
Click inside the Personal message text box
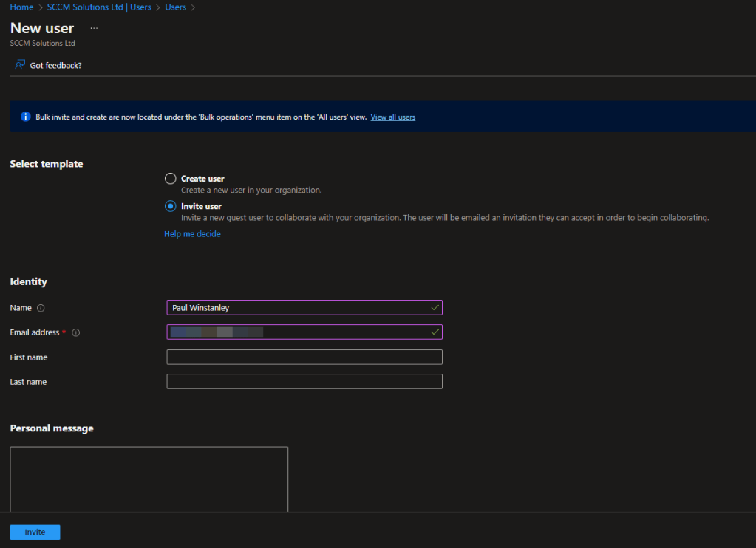(149, 479)
